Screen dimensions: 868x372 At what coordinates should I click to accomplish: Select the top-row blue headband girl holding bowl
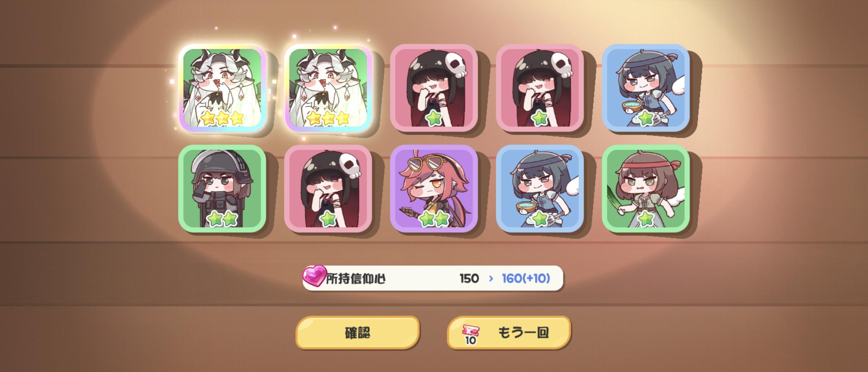click(646, 88)
